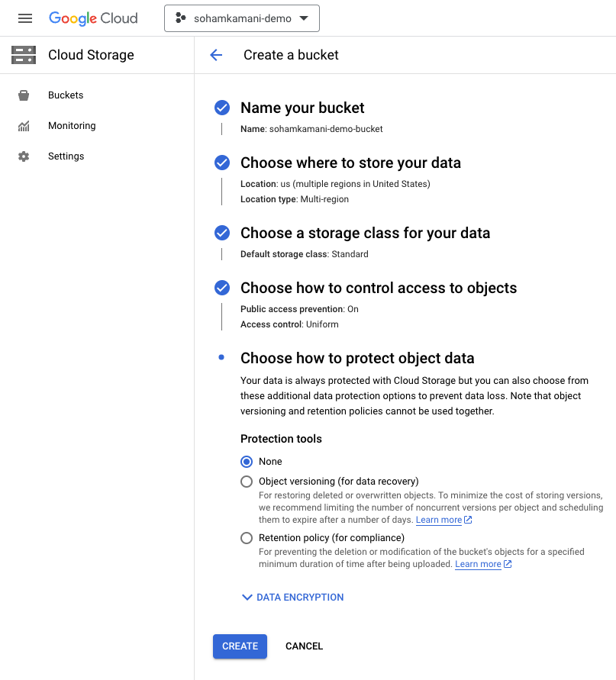Click Learn more under Object versioning
Screen dimensions: 616x680
pos(439,520)
